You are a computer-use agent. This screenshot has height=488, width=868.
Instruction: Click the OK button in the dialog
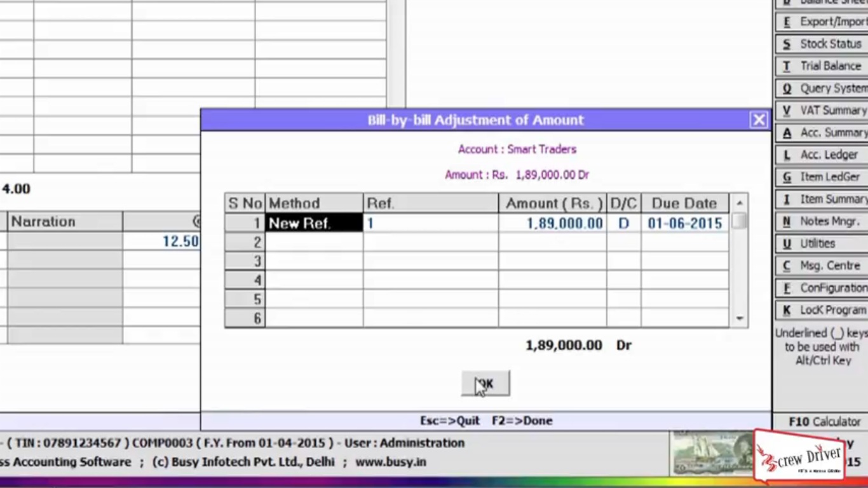click(485, 384)
